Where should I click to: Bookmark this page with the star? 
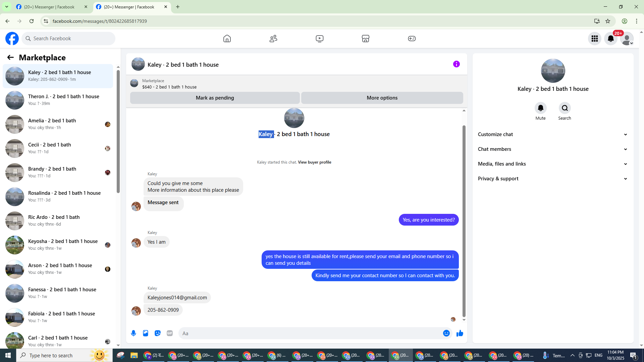click(x=608, y=21)
